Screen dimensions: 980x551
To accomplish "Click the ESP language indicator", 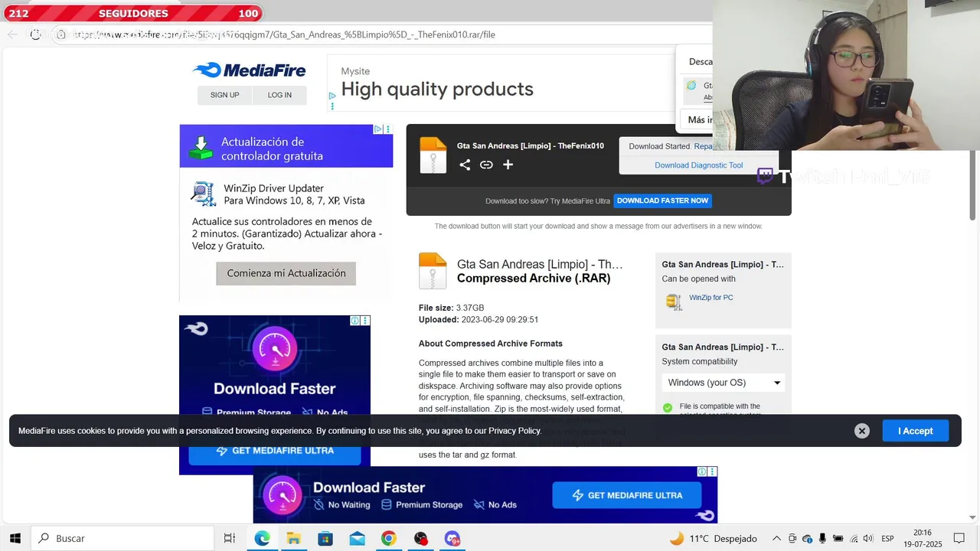I will tap(887, 538).
